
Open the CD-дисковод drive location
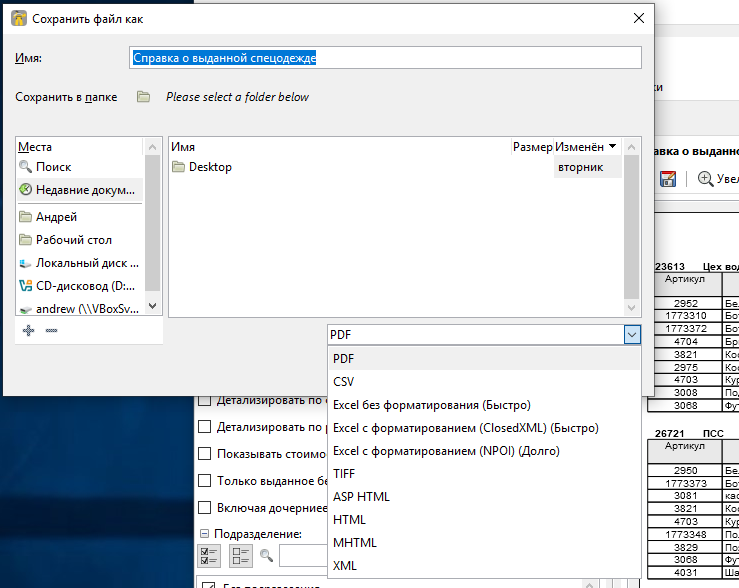[80, 286]
